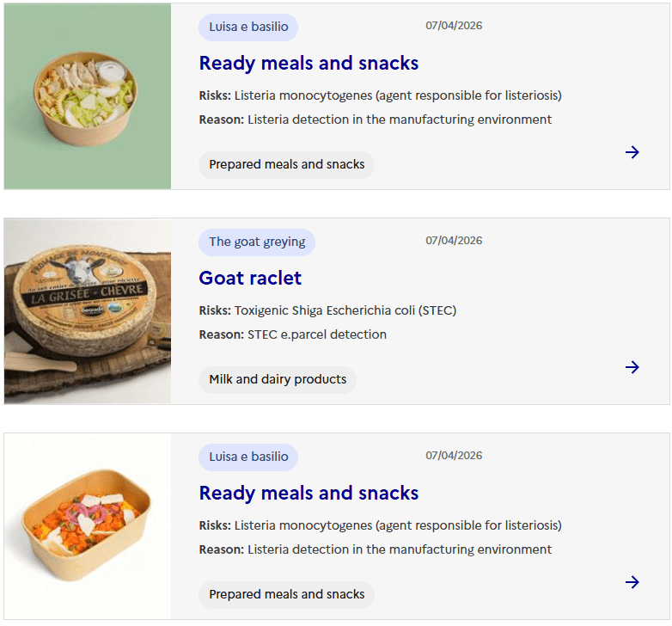Image resolution: width=672 pixels, height=626 pixels.
Task: Click the 07/04/2026 date on the Goat raclet card
Action: 454,241
